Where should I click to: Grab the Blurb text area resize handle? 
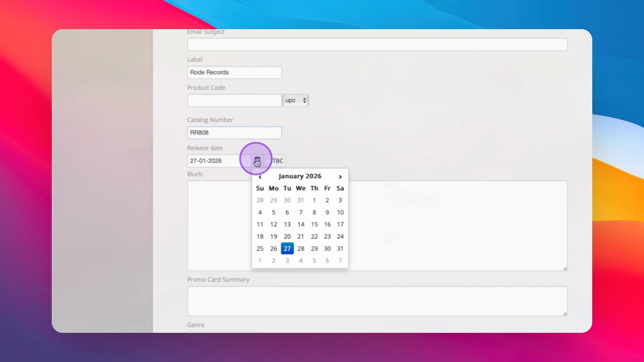565,268
